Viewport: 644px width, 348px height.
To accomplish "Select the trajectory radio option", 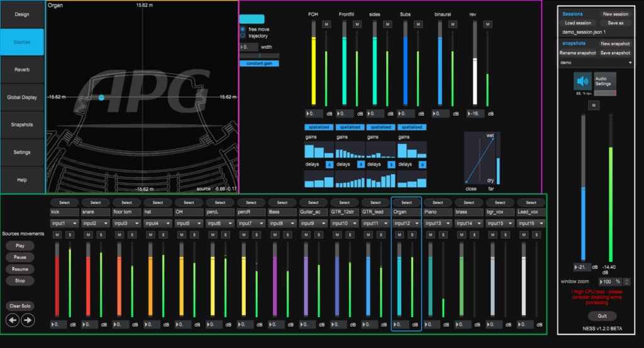I will click(243, 36).
